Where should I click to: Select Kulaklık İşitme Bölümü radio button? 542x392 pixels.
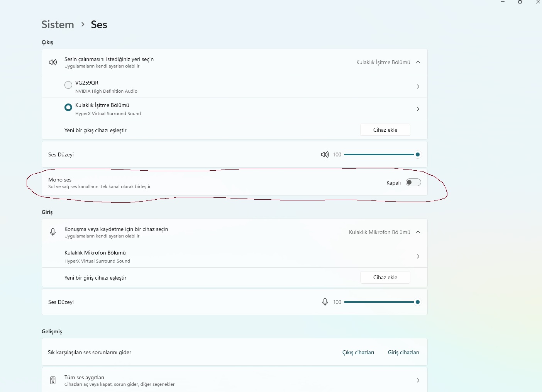coord(68,107)
